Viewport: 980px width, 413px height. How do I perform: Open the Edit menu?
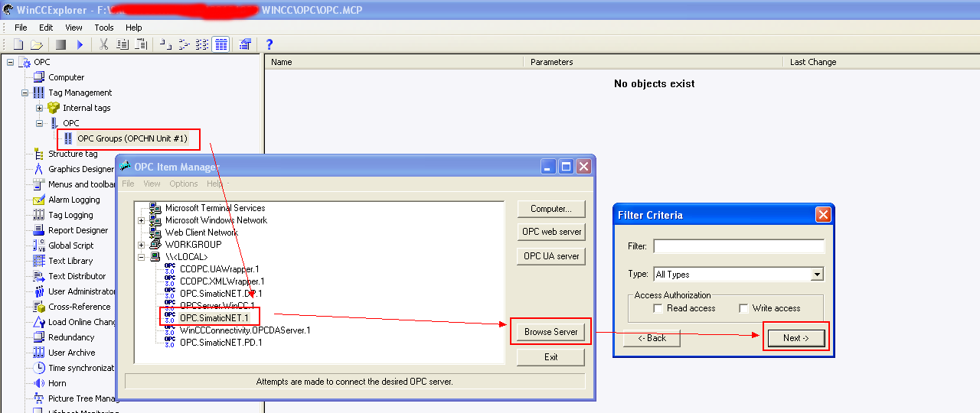46,28
